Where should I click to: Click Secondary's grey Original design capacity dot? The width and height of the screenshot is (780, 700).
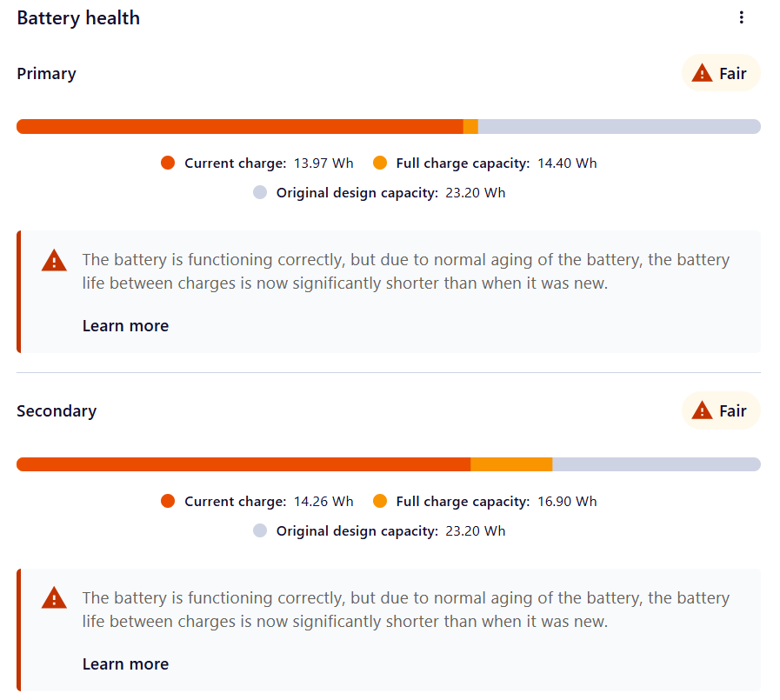(260, 530)
